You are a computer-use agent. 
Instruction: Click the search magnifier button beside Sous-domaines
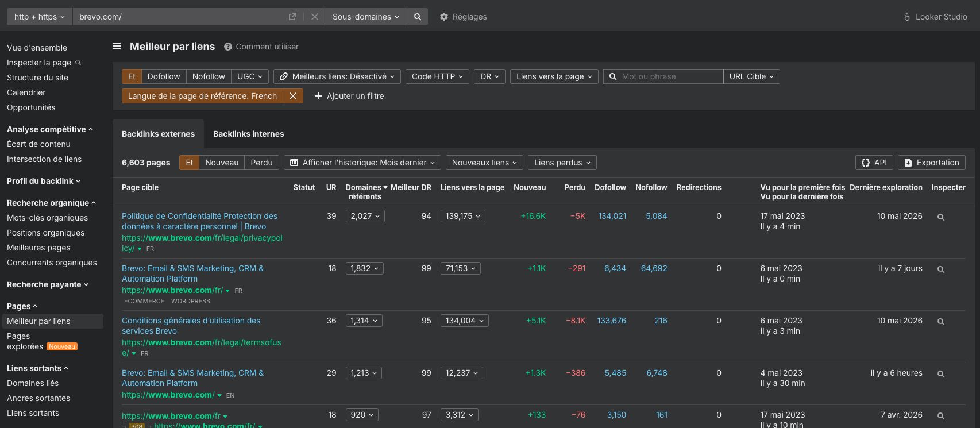pyautogui.click(x=418, y=17)
